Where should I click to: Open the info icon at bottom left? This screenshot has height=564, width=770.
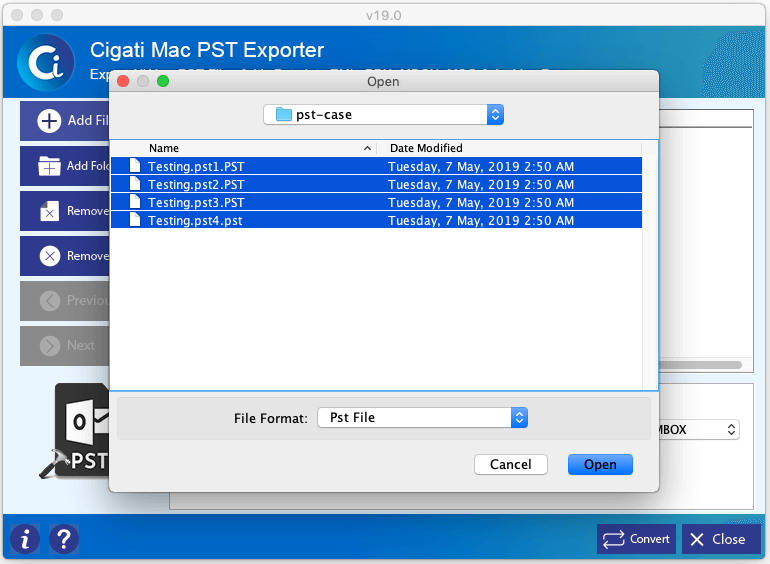tap(25, 539)
